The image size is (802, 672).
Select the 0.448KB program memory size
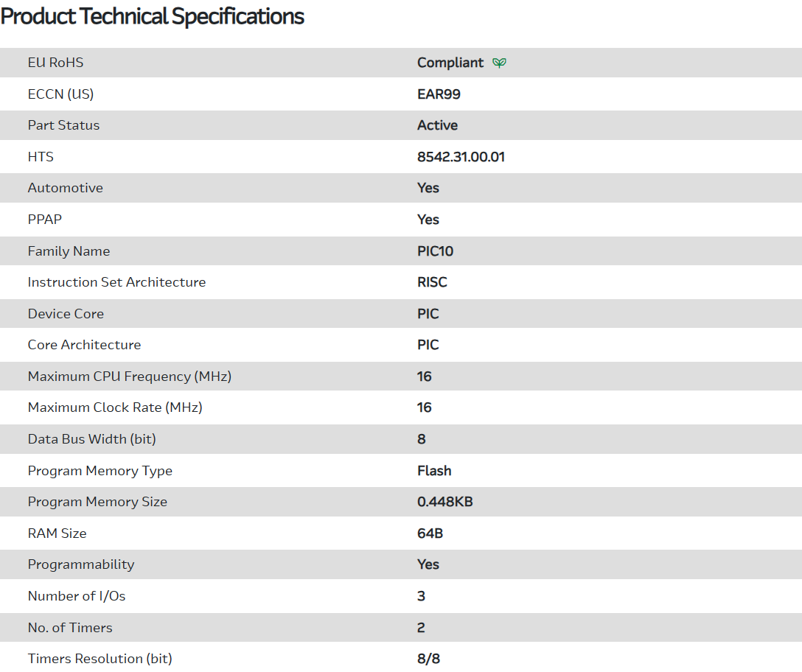point(444,502)
